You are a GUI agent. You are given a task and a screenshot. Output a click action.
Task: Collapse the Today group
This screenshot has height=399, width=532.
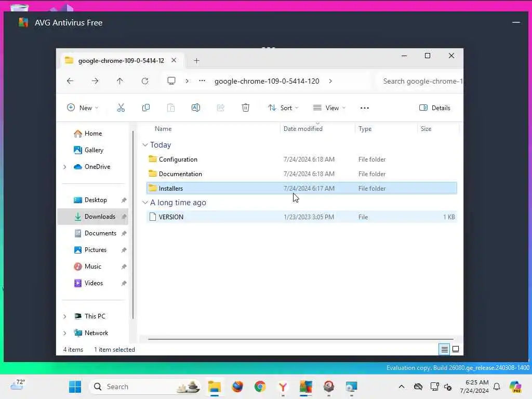coord(145,145)
